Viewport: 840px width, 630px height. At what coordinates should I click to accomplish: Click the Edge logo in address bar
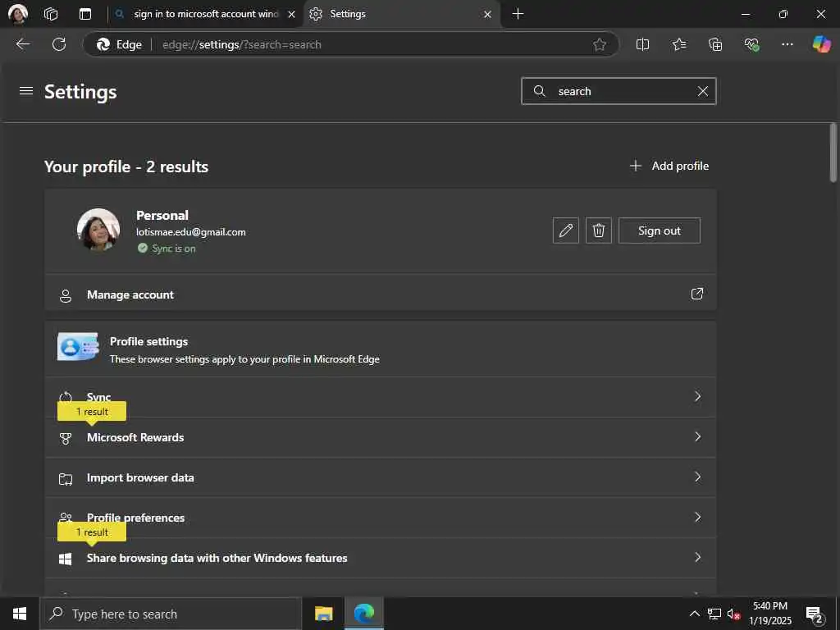pyautogui.click(x=103, y=44)
